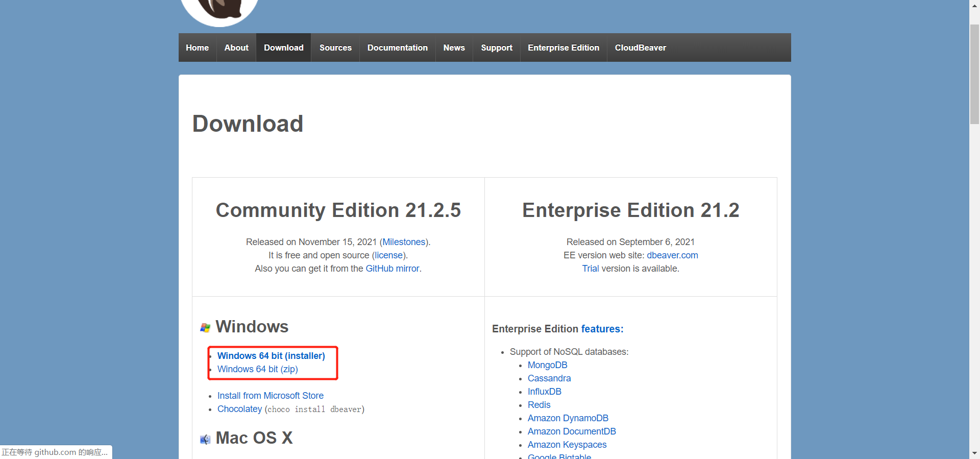980x459 pixels.
Task: Click Install from Microsoft Store
Action: [x=271, y=396]
